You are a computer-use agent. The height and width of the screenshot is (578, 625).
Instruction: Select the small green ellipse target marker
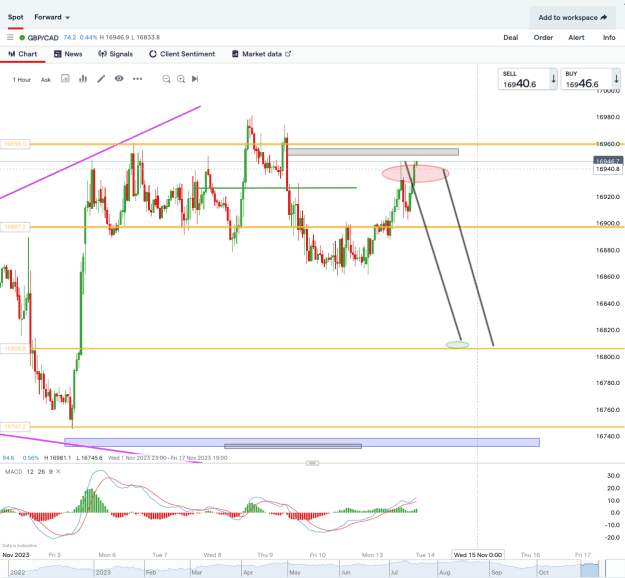coord(457,345)
